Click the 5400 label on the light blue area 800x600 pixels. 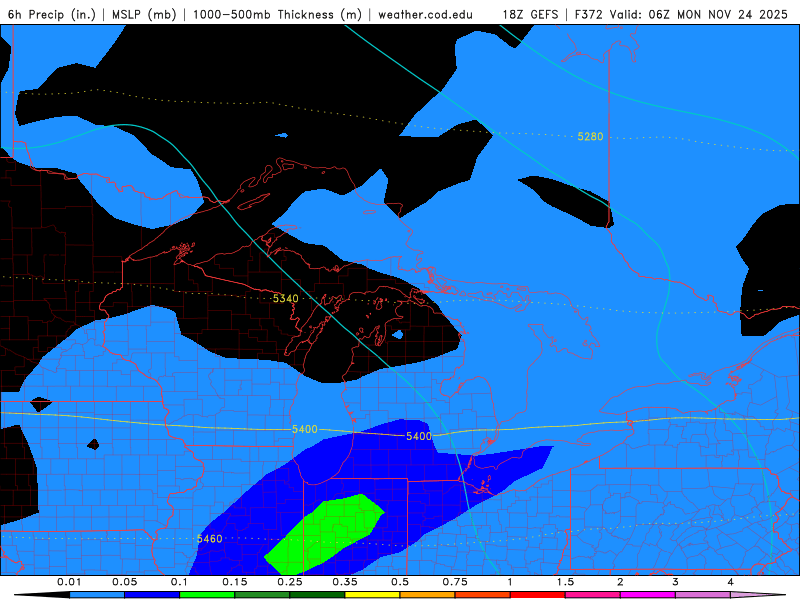[305, 429]
